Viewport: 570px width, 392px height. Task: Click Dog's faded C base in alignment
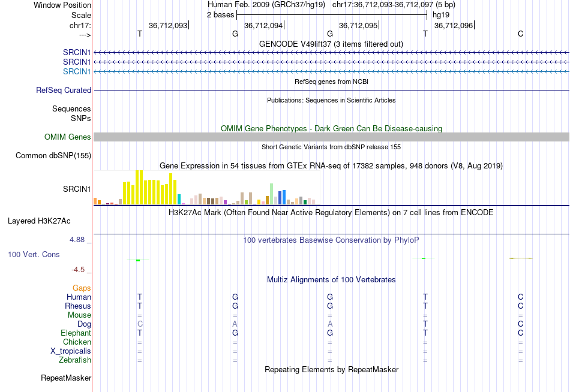point(140,324)
